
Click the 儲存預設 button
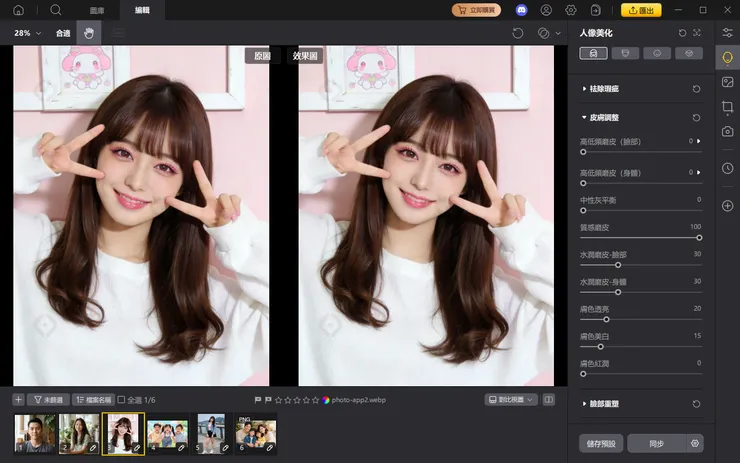click(601, 444)
